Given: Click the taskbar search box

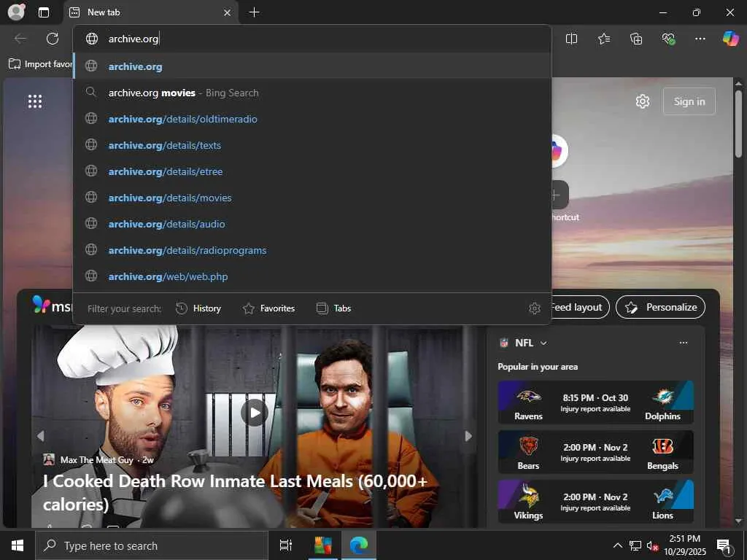Looking at the screenshot, I should 152,545.
